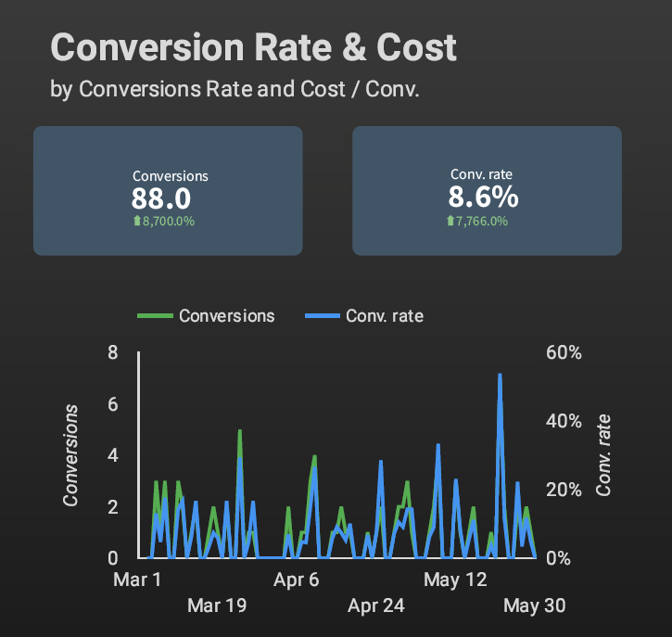Click the May 12 date label on x-axis
The height and width of the screenshot is (637, 672).
(x=454, y=580)
